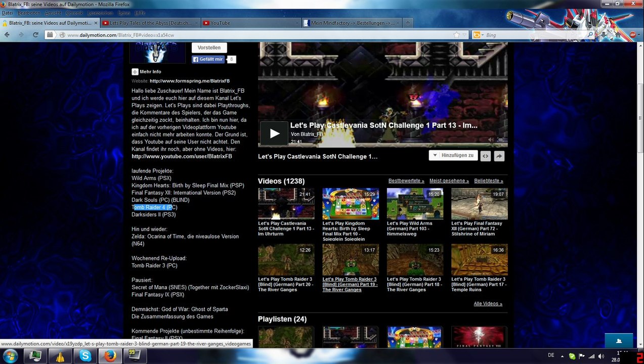
Task: Click 'DE' language indicator in tray
Action: pyautogui.click(x=551, y=355)
